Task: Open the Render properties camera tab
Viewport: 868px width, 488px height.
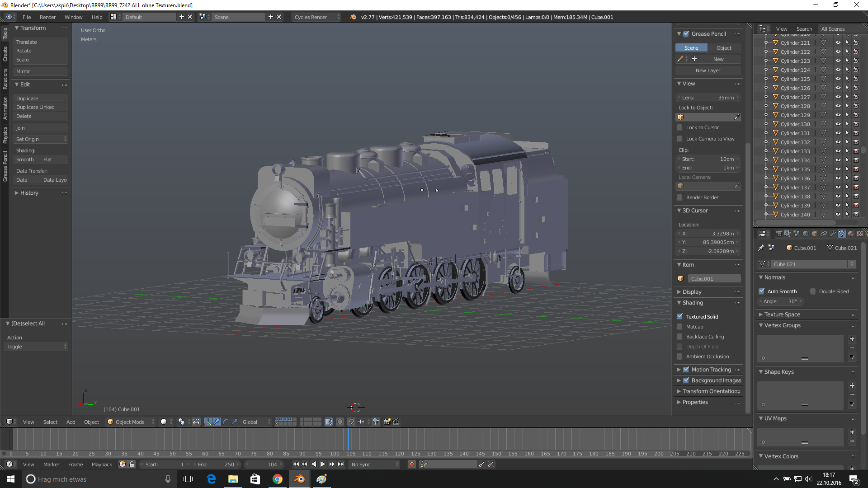Action: tap(778, 234)
